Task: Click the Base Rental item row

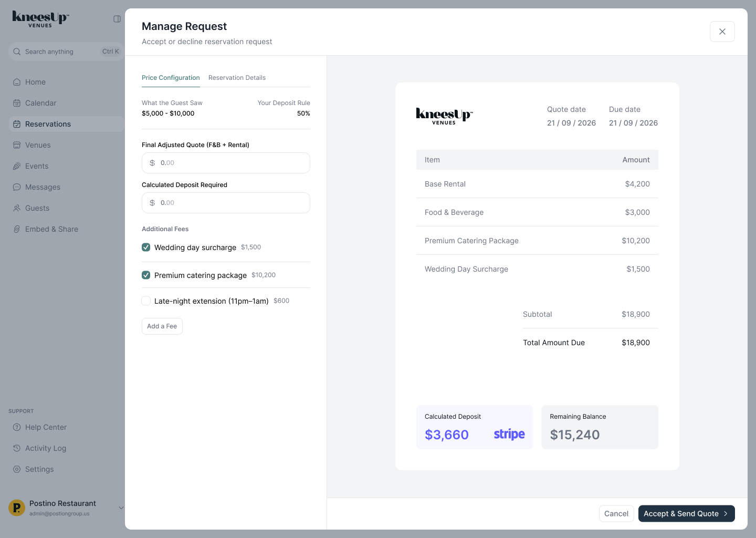Action: click(537, 184)
